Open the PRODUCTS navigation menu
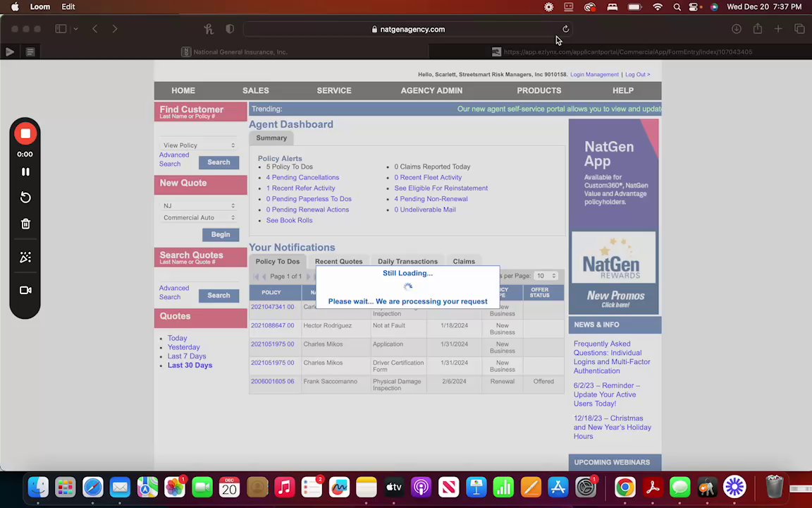 point(539,90)
